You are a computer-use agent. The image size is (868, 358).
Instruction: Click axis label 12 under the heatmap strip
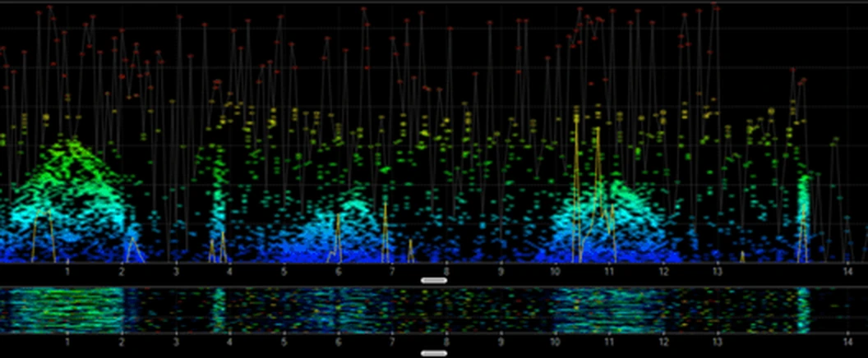point(663,342)
